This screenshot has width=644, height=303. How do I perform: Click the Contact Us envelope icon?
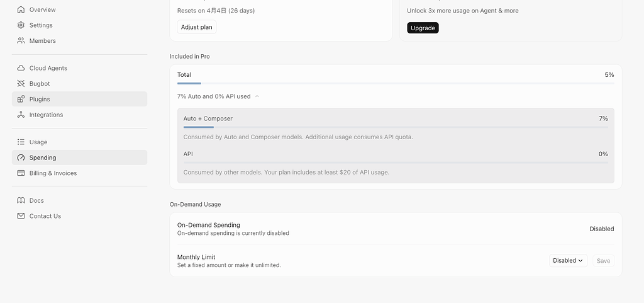pos(21,216)
